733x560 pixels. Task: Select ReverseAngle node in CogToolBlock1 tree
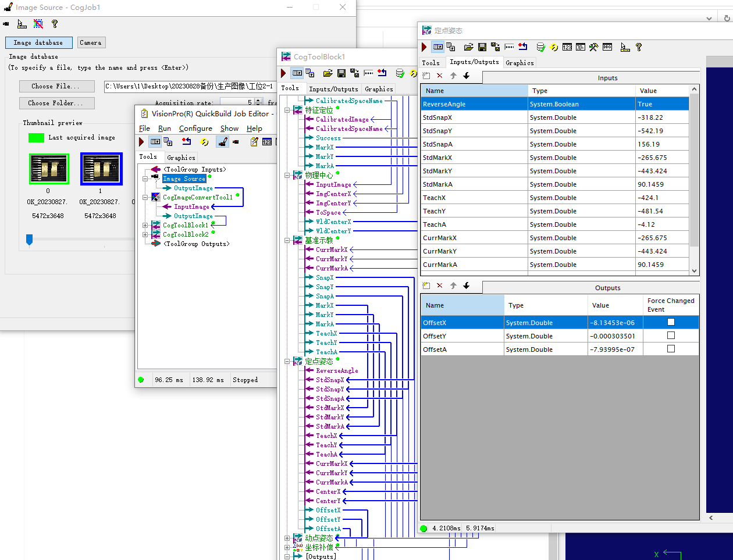[x=337, y=370]
